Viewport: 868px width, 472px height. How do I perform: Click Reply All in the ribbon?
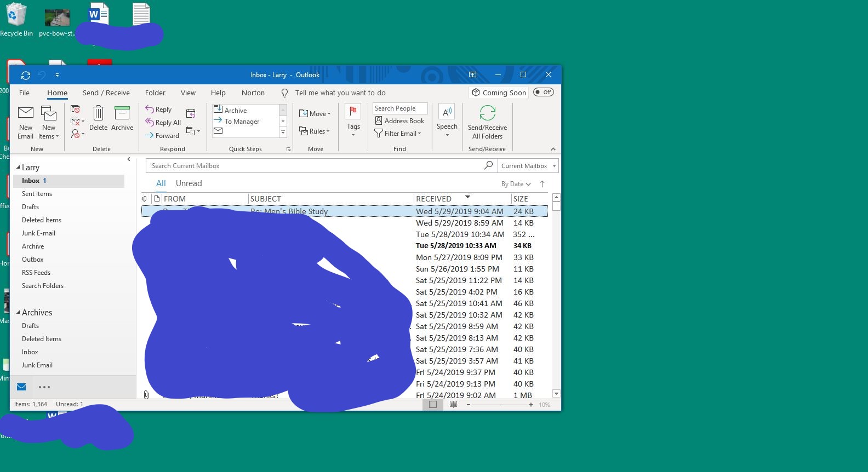(x=163, y=123)
